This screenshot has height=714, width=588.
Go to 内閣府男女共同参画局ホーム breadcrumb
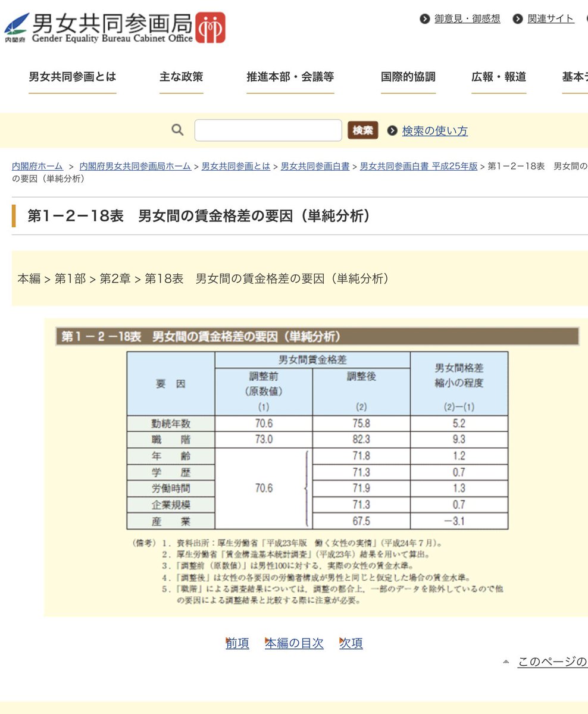click(x=135, y=166)
